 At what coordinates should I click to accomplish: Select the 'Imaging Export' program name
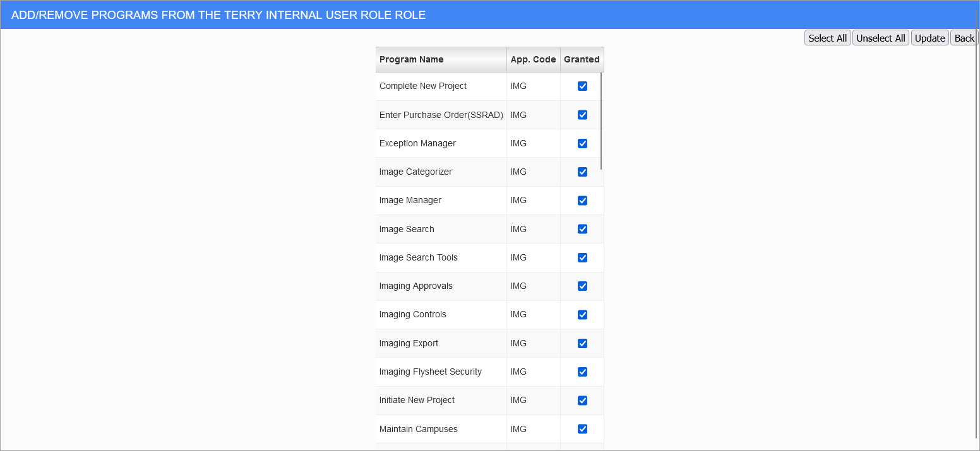coord(409,343)
